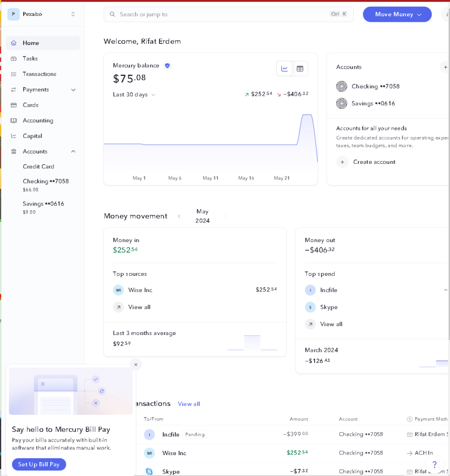Screen dimensions: 450x476
Task: Open Checking ••7058 in Accounts card
Action: click(x=376, y=86)
